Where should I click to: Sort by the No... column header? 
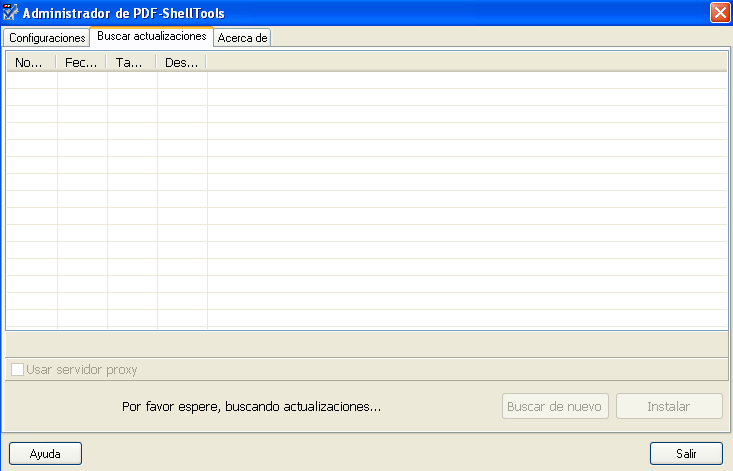click(x=31, y=63)
